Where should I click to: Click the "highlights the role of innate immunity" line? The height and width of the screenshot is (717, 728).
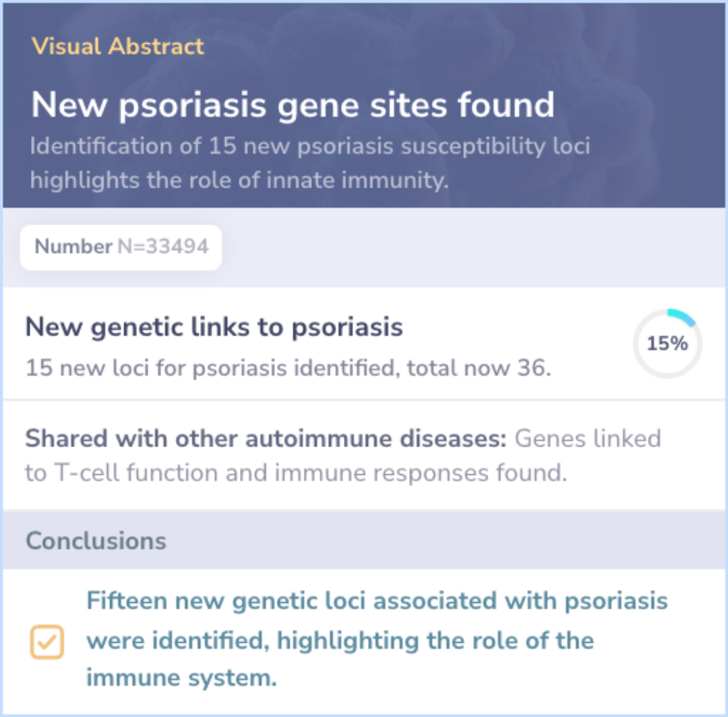tap(239, 180)
